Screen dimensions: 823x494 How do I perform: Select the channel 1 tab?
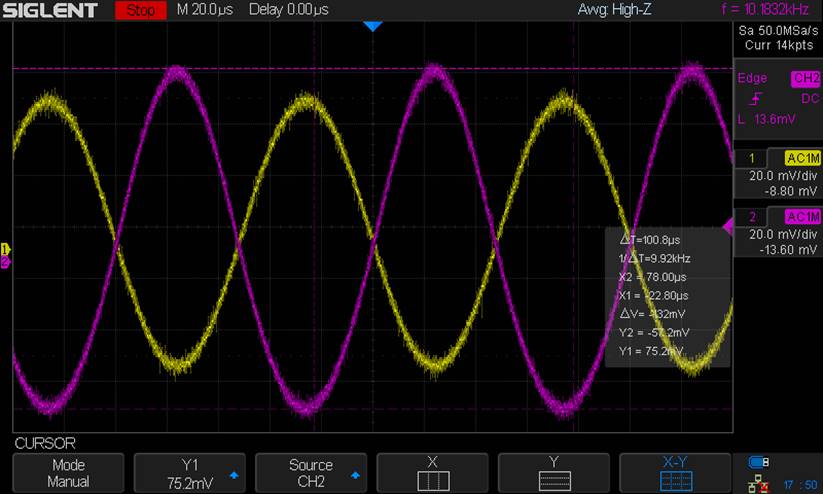coord(751,159)
